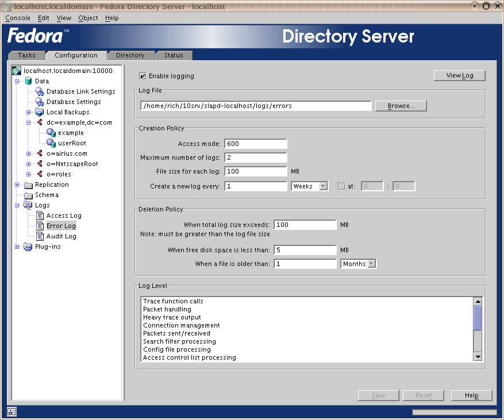Expand the Local Backups node
The image size is (504, 420).
point(28,112)
